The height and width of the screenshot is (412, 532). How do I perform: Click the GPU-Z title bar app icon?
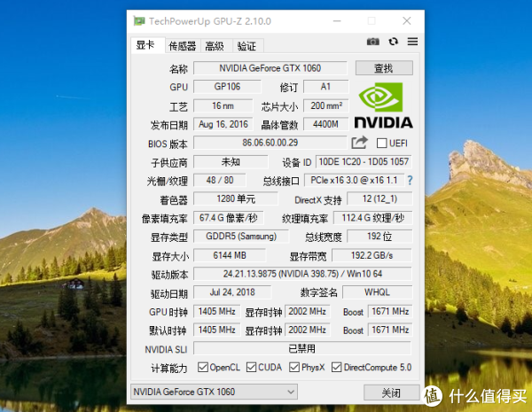(139, 21)
